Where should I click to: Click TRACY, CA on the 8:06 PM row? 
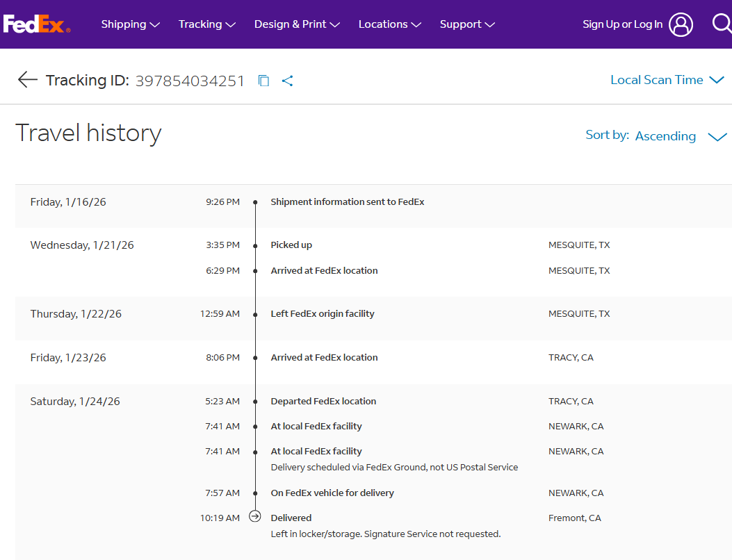coord(571,357)
